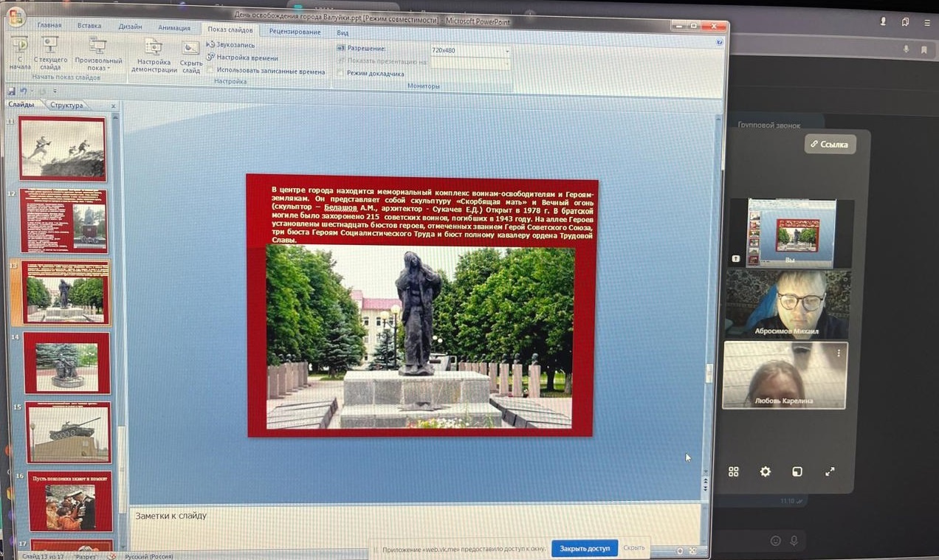This screenshot has width=939, height=560.
Task: Switch call to picture-in-picture mini window
Action: click(797, 471)
